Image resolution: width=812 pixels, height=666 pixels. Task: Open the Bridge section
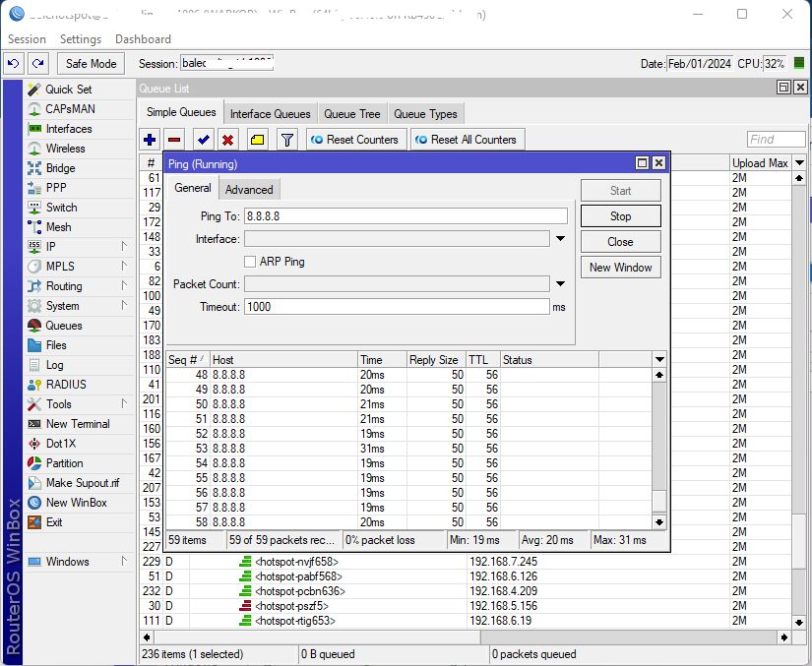[61, 168]
